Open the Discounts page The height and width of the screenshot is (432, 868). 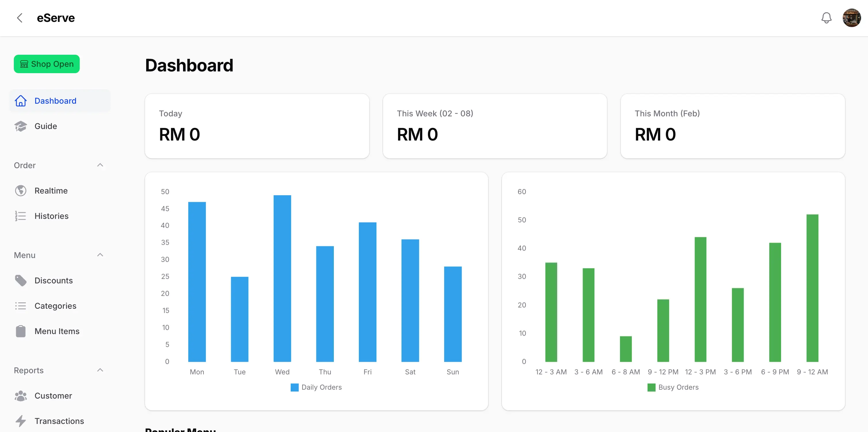(60, 281)
